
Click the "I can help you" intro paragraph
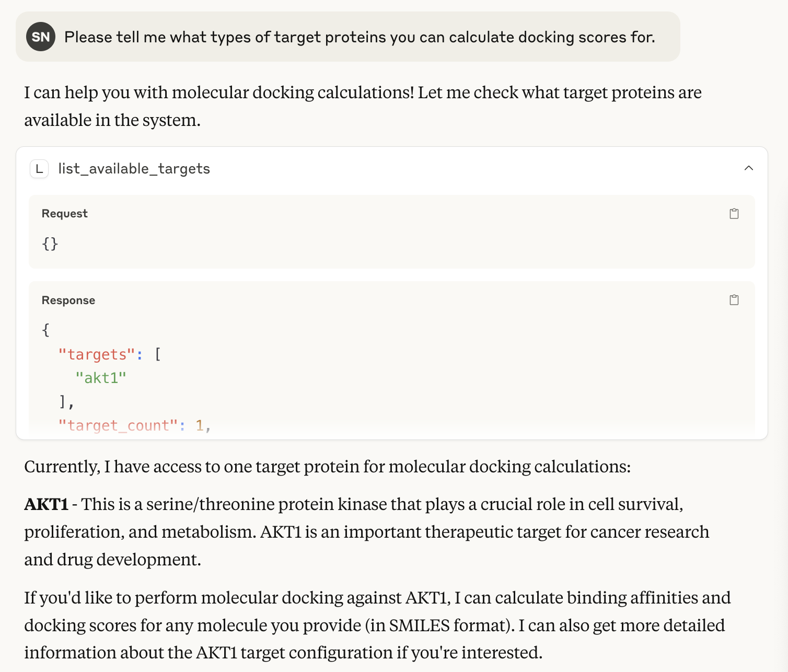pyautogui.click(x=363, y=106)
